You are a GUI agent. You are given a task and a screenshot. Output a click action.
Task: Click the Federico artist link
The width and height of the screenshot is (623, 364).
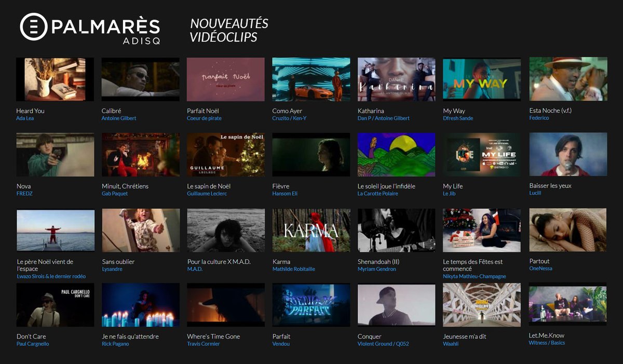tap(539, 118)
